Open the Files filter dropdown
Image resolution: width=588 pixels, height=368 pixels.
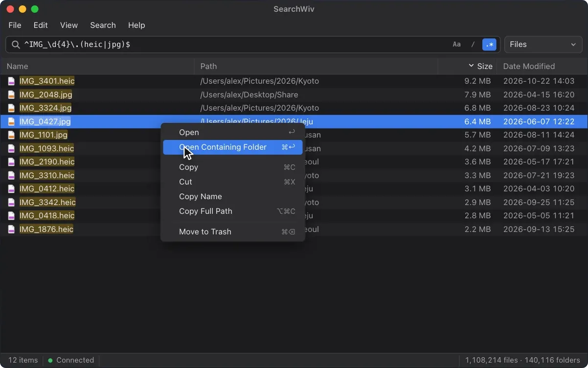click(543, 45)
